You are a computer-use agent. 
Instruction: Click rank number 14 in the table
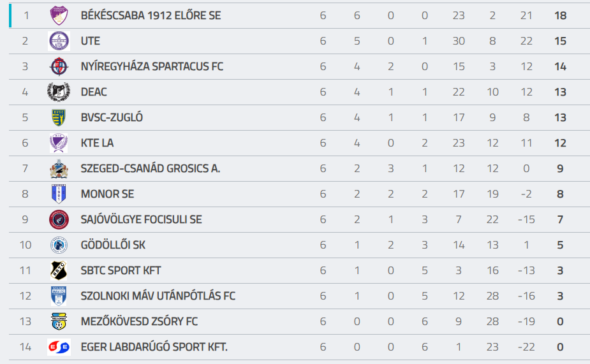pos(26,347)
